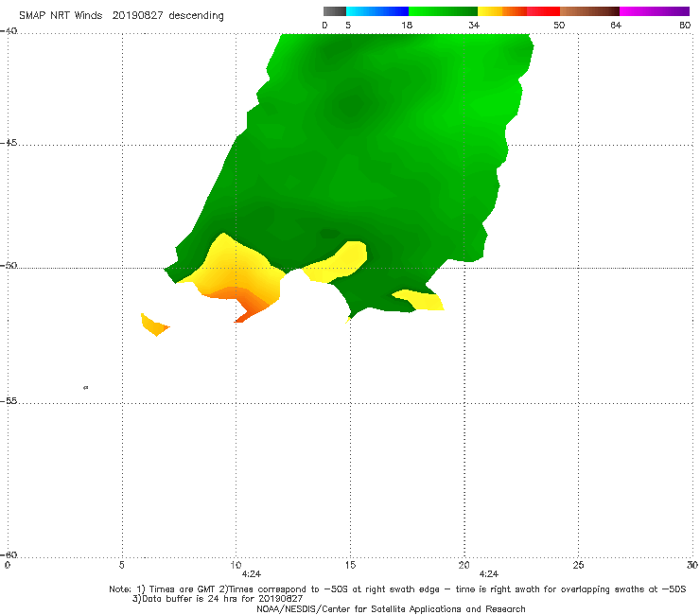
Task: Click the date label "20190827" in the title
Action: pyautogui.click(x=137, y=16)
